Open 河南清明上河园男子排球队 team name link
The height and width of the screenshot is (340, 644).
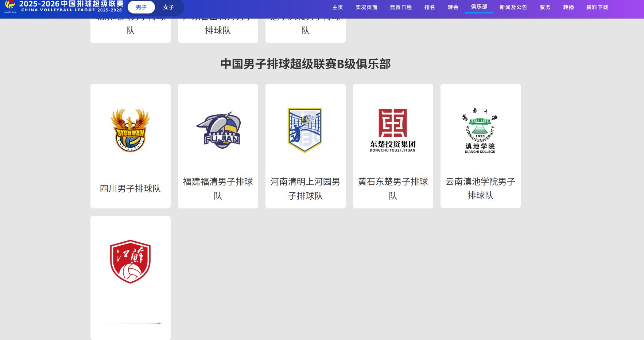coord(306,188)
